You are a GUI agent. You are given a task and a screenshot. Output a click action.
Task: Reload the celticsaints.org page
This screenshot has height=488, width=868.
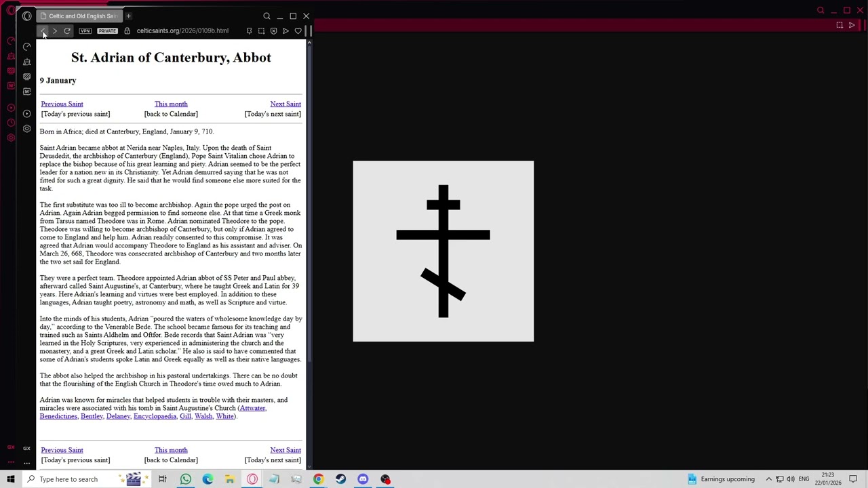point(67,30)
